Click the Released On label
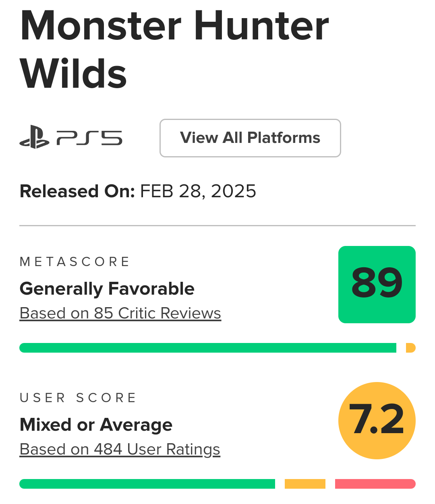 77,191
